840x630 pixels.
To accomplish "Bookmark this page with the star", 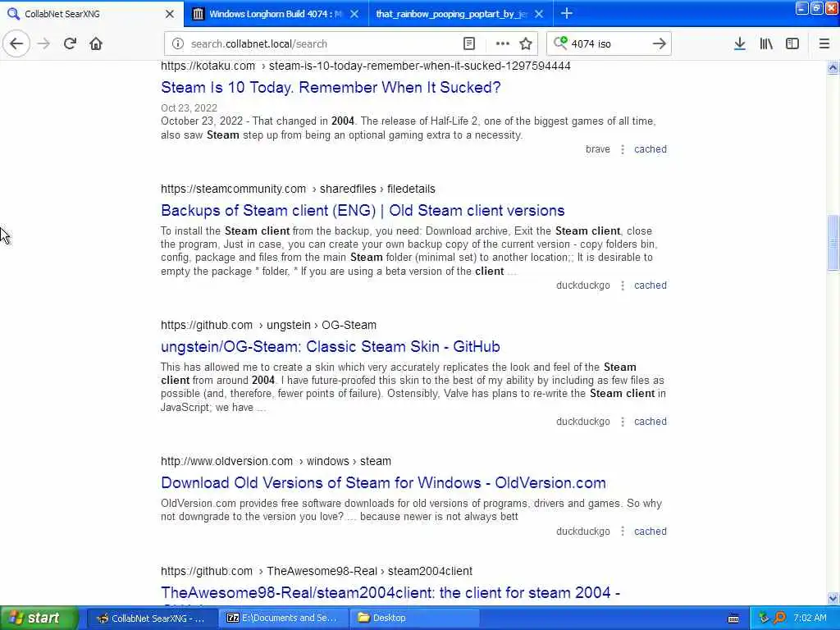I will 526,44.
